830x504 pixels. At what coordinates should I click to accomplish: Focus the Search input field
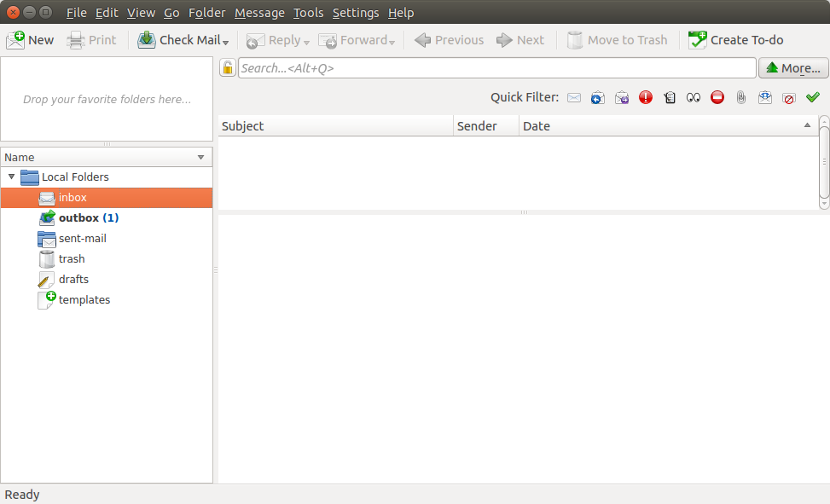pos(496,68)
